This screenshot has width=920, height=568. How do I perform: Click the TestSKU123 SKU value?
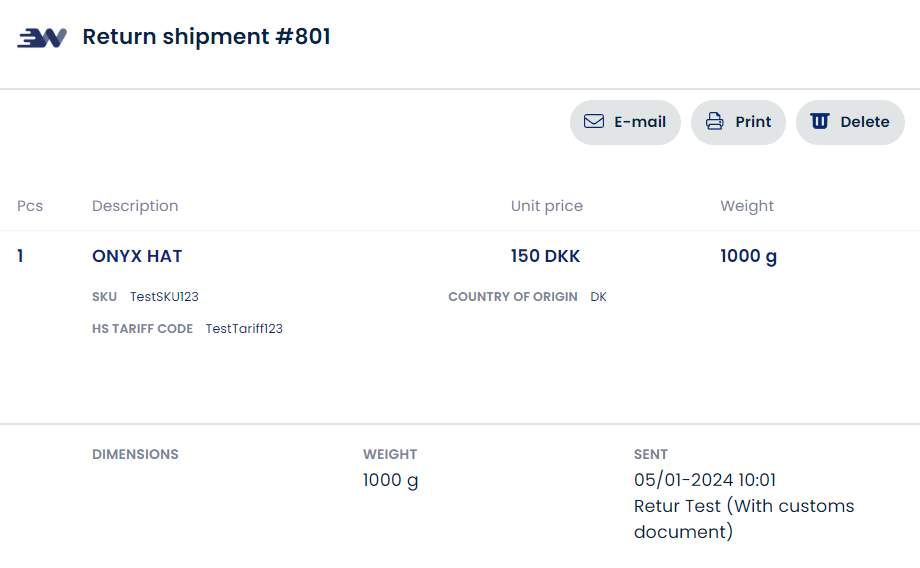point(164,297)
